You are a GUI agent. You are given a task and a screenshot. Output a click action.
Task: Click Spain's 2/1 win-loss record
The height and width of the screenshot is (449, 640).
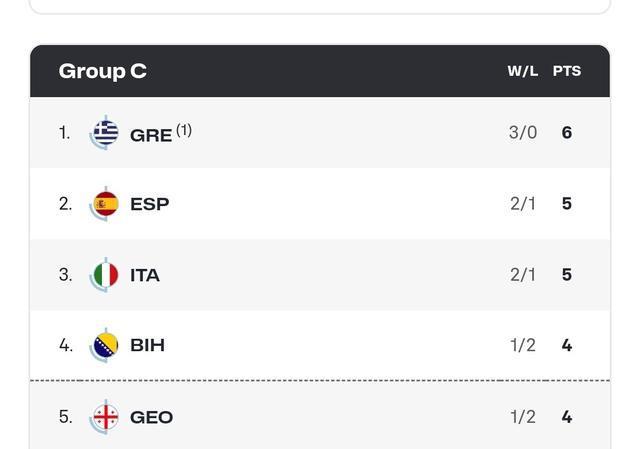pyautogui.click(x=523, y=204)
